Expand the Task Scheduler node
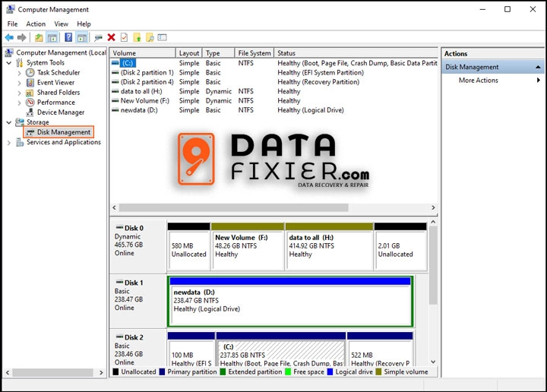 pyautogui.click(x=20, y=73)
